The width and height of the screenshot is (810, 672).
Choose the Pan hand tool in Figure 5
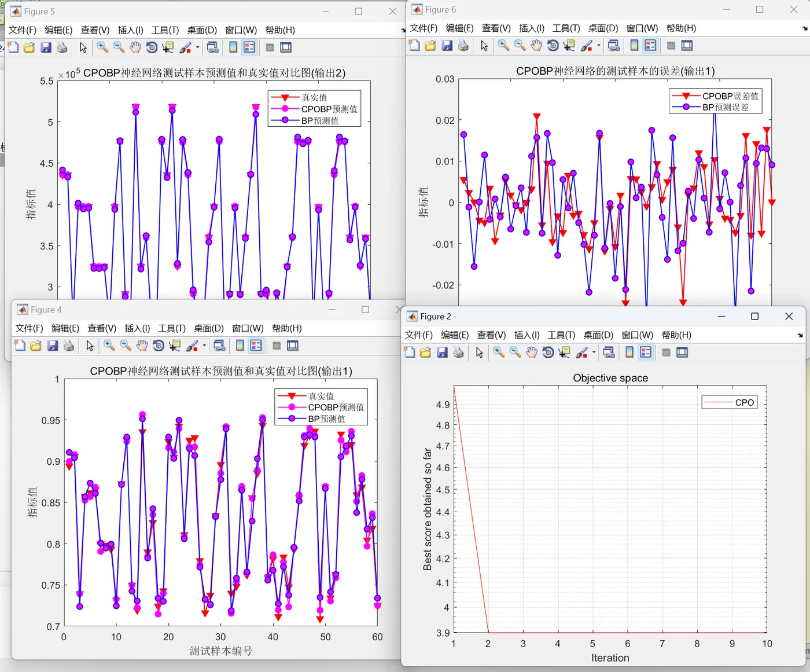(x=135, y=47)
